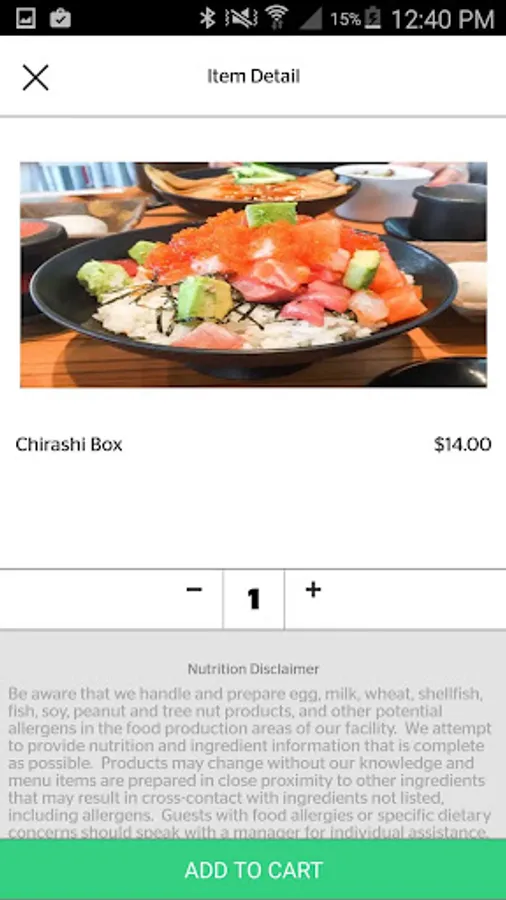Decrease quantity with the minus button
This screenshot has height=900, width=506.
[194, 589]
